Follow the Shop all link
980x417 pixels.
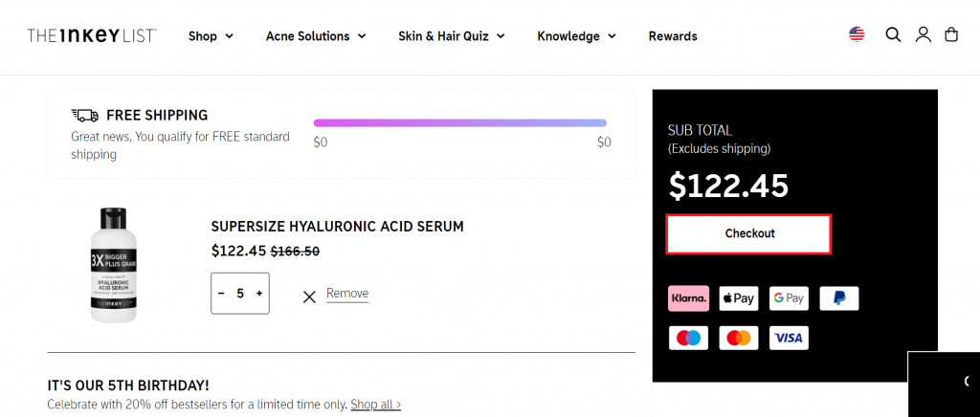point(375,404)
